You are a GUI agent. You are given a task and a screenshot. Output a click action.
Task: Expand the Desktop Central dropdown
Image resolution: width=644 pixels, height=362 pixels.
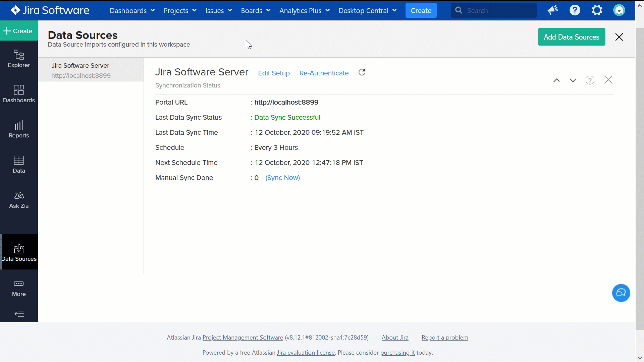(367, 11)
